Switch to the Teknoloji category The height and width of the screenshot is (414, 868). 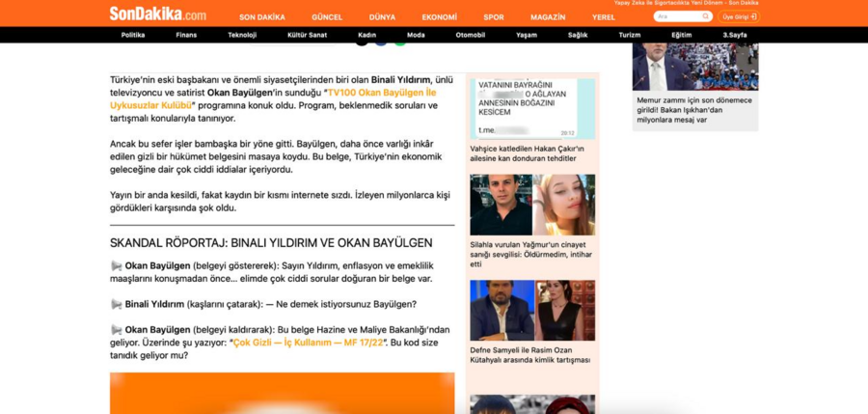click(242, 35)
